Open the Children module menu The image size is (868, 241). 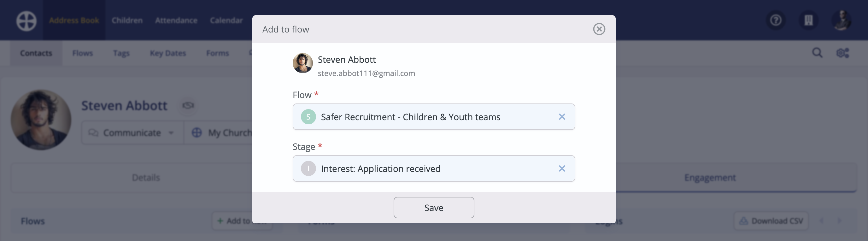click(x=127, y=21)
